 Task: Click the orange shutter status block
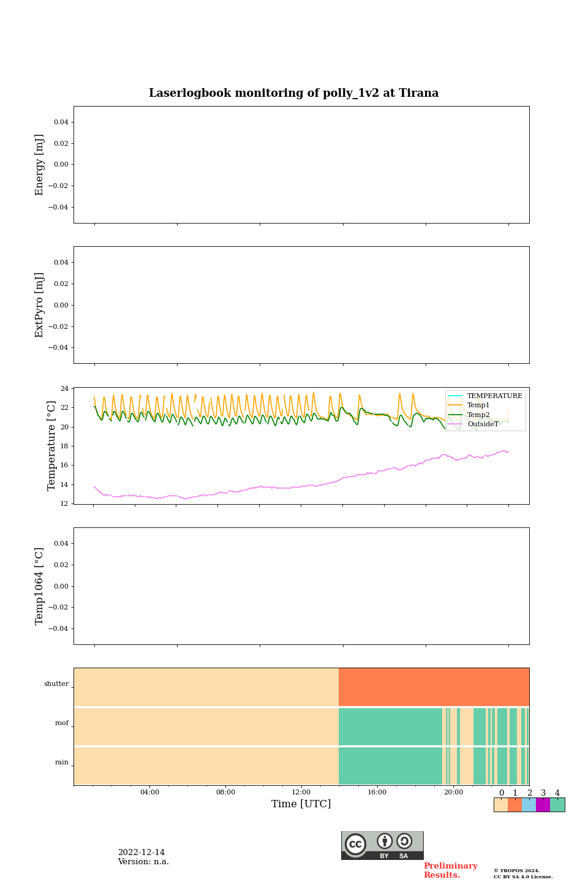click(x=434, y=687)
